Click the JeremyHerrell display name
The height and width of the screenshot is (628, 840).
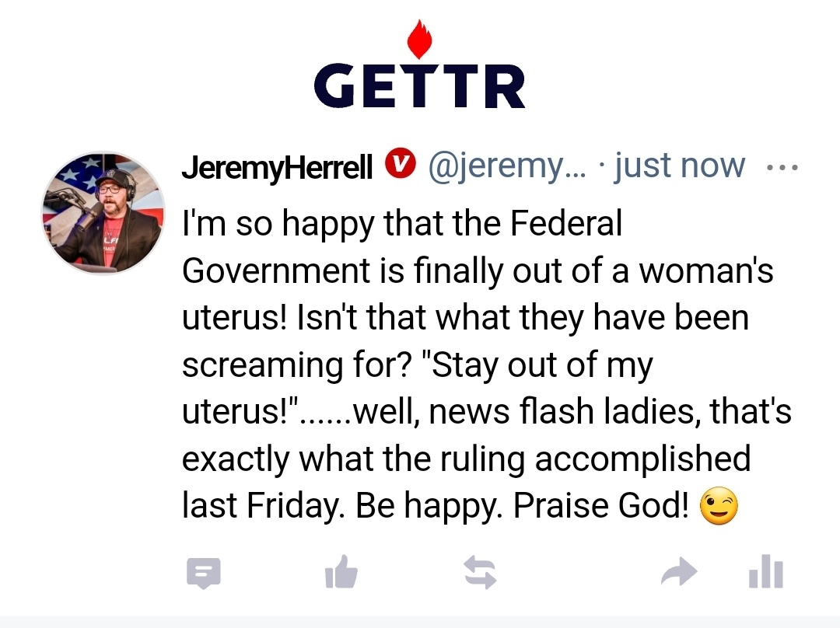point(277,168)
